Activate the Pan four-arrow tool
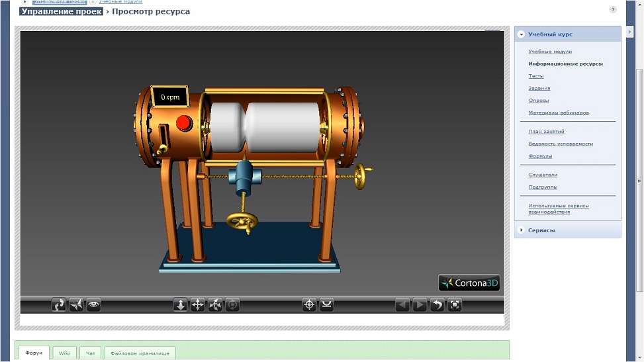The width and height of the screenshot is (644, 362). pyautogui.click(x=197, y=305)
